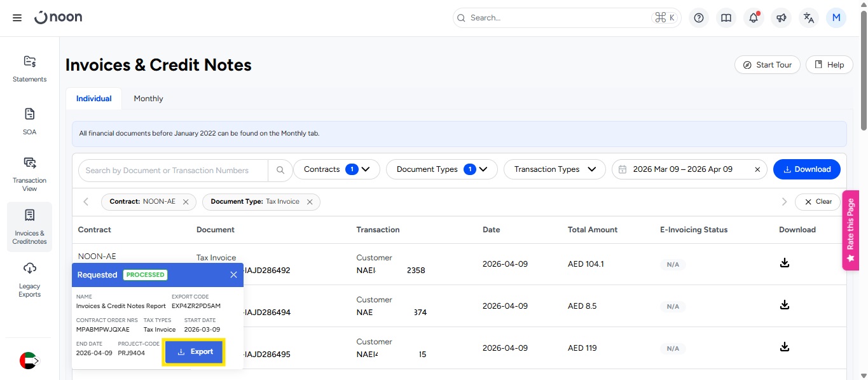Close the Requested export popup

click(233, 275)
